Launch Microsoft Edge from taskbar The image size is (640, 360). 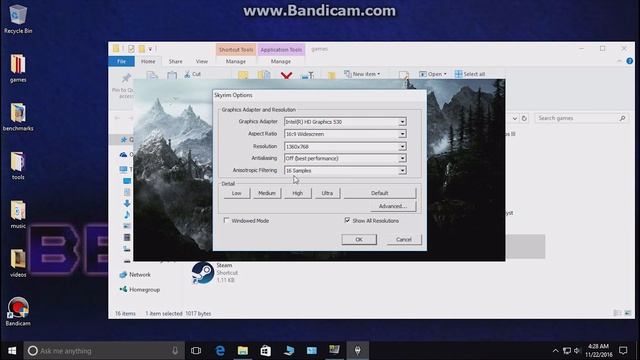(x=220, y=351)
